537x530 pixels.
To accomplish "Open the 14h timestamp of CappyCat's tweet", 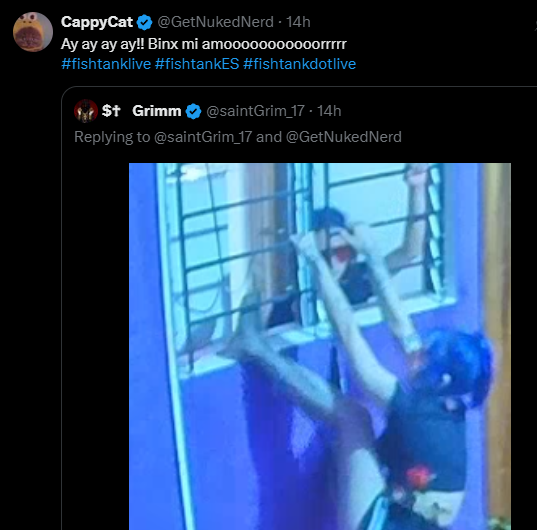I will click(x=298, y=22).
